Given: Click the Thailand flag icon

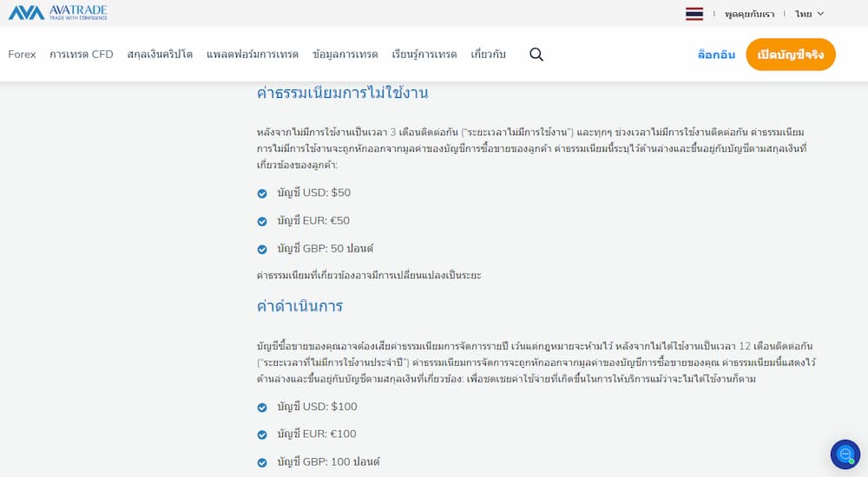Looking at the screenshot, I should click(x=694, y=14).
